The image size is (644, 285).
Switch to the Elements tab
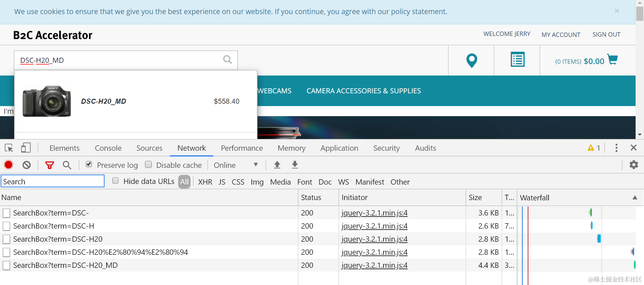pyautogui.click(x=65, y=148)
